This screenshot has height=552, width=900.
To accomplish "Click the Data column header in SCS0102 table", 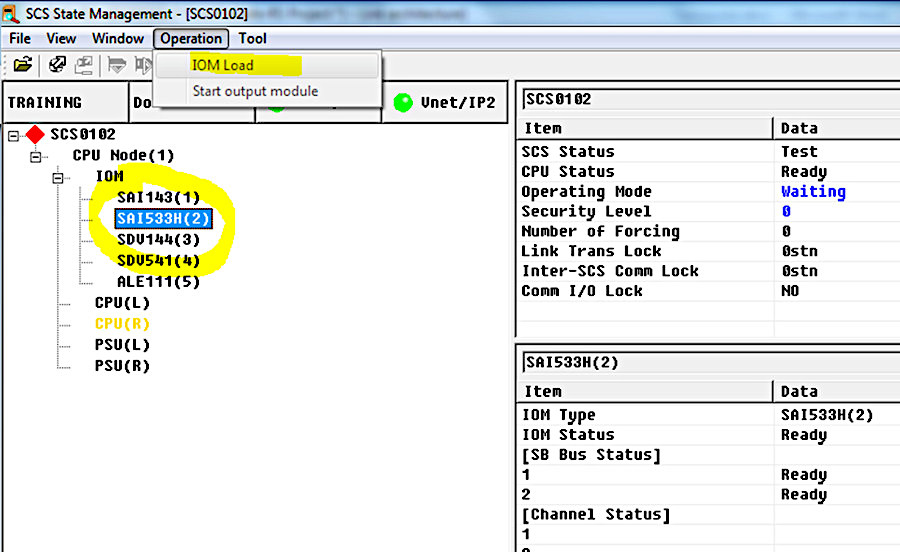I will (x=837, y=129).
